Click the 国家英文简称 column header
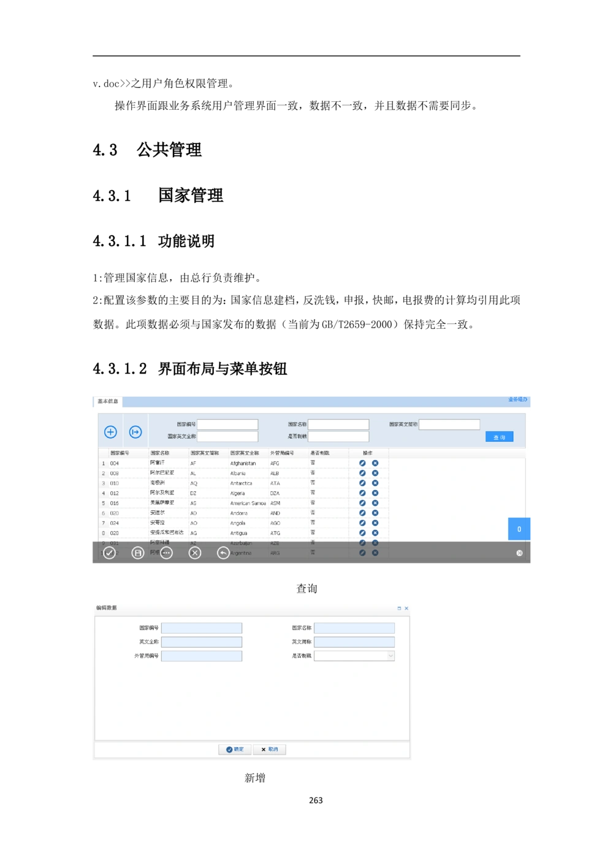 [x=205, y=453]
